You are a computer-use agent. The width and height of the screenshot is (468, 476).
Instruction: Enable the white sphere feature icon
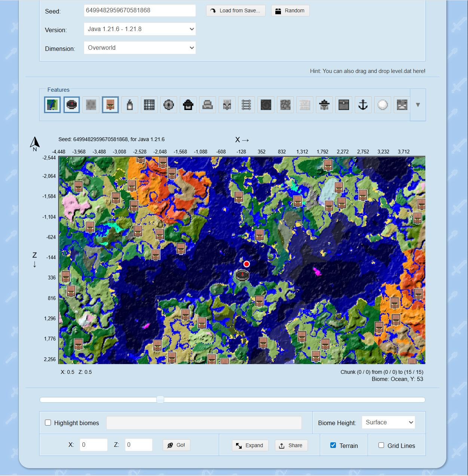[382, 105]
